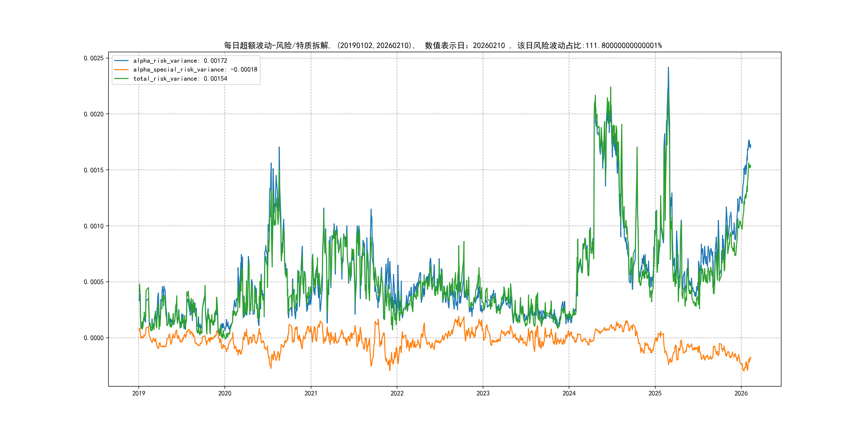The height and width of the screenshot is (434, 868).
Task: Click the 0.0025 y-axis tick label
Action: [x=94, y=58]
